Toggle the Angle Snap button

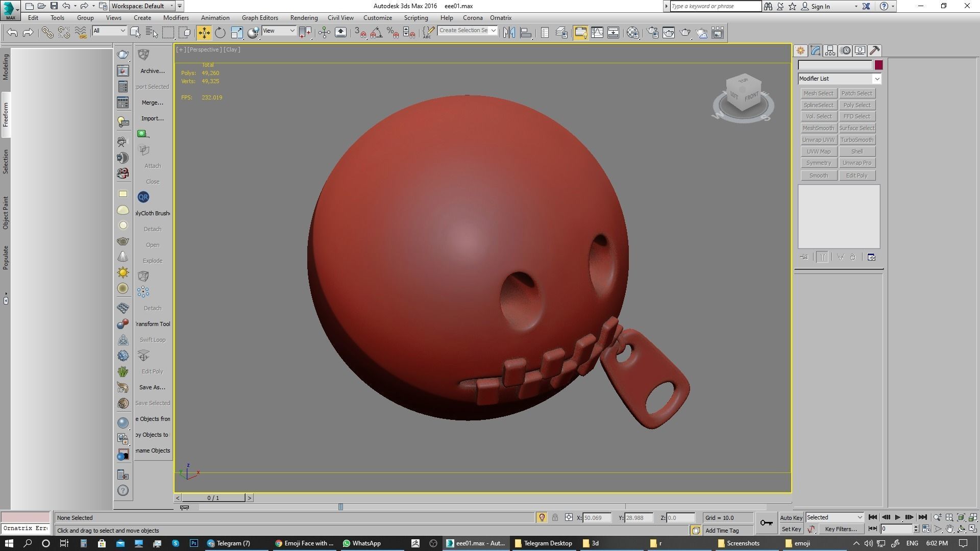pos(376,33)
